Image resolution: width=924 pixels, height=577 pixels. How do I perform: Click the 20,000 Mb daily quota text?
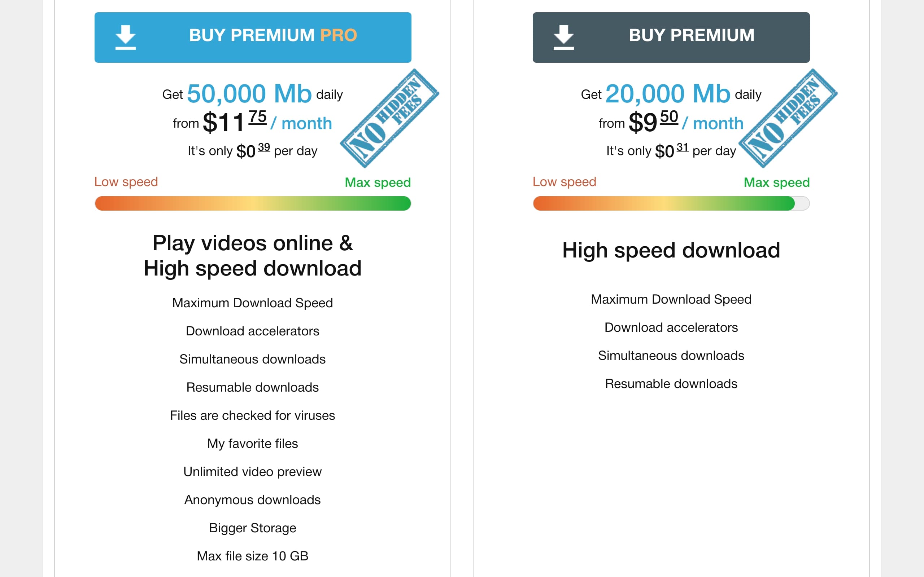tap(671, 93)
